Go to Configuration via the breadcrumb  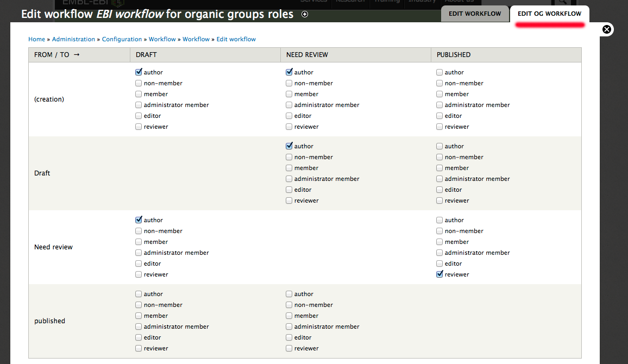click(122, 39)
